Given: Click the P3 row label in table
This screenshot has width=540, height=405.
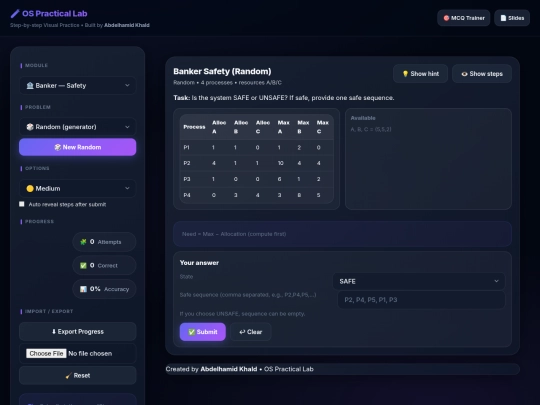Looking at the screenshot, I should click(187, 179).
